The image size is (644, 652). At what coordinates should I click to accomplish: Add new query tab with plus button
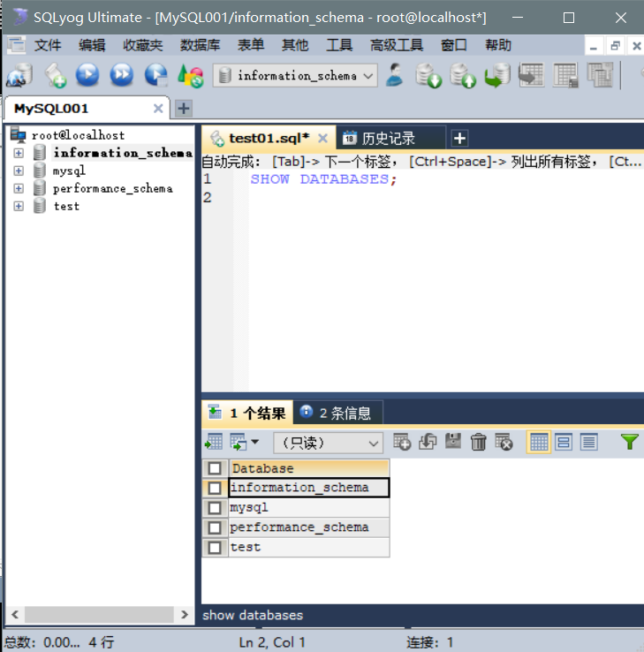(459, 139)
